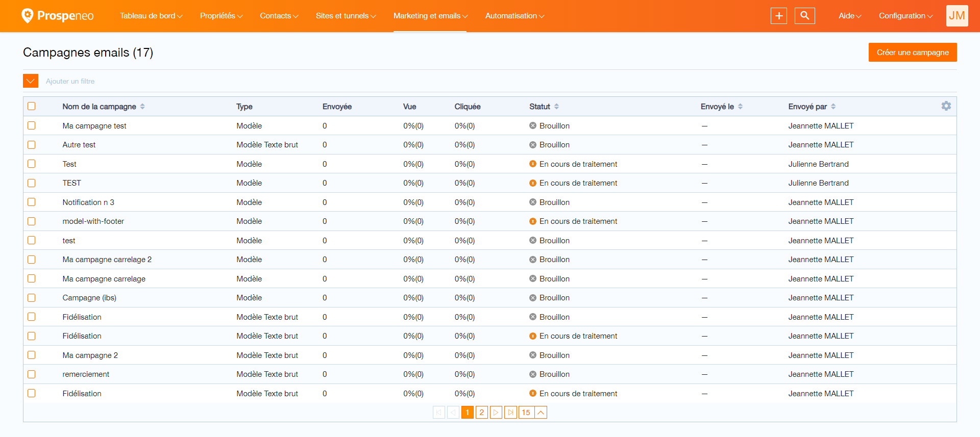980x437 pixels.
Task: Click status icon for model-with-footer
Action: [x=533, y=221]
